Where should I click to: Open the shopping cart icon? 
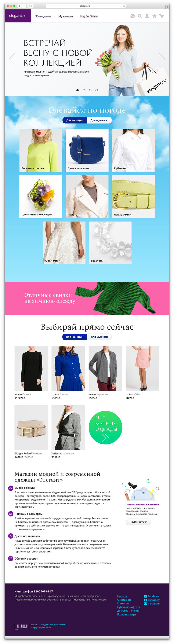click(x=162, y=16)
